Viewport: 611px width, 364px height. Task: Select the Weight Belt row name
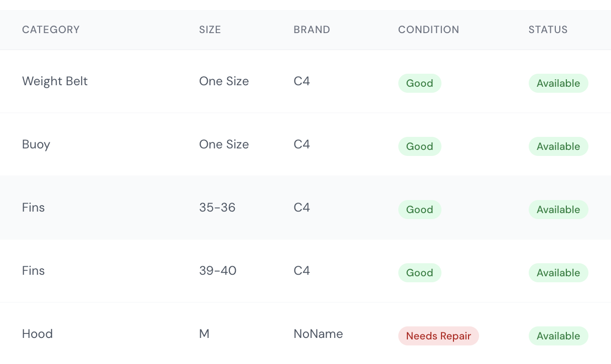55,81
